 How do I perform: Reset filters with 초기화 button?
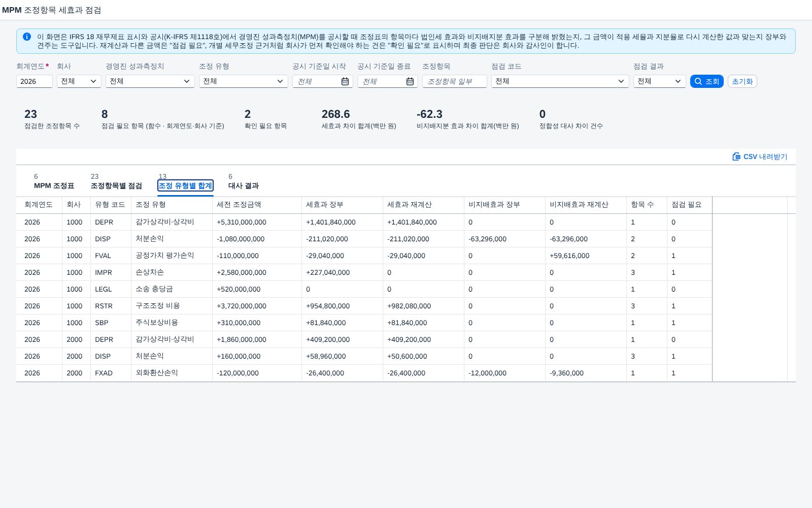click(742, 81)
